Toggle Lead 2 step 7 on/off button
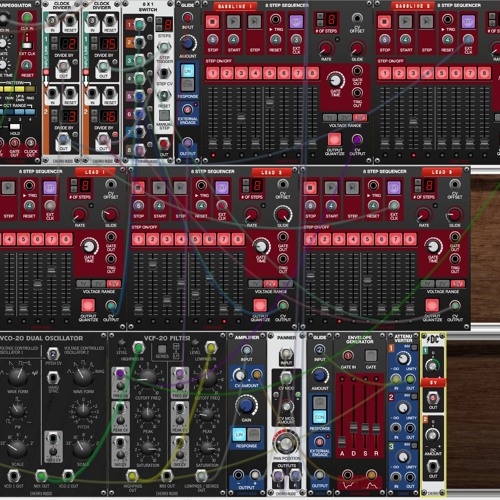 [224, 239]
